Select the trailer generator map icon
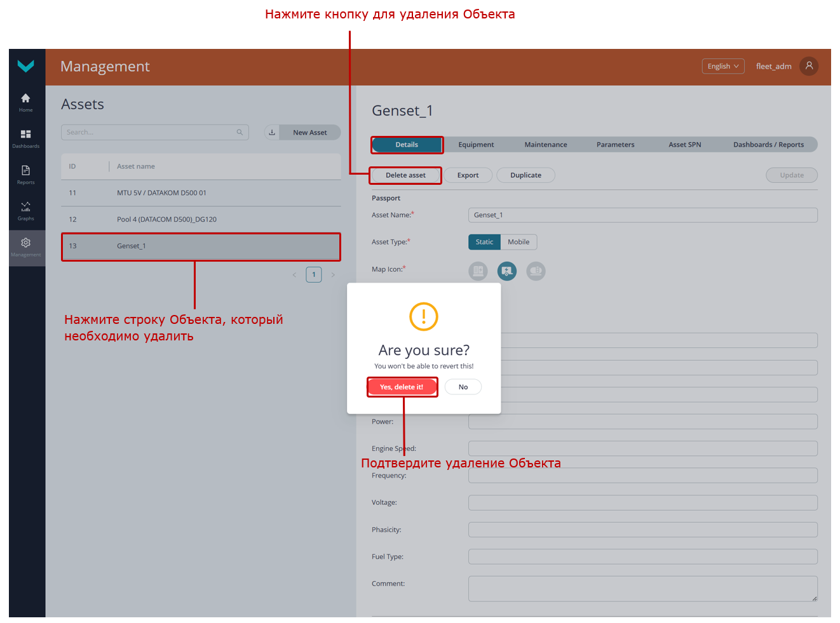Screen dimensions: 840x623 coord(506,271)
